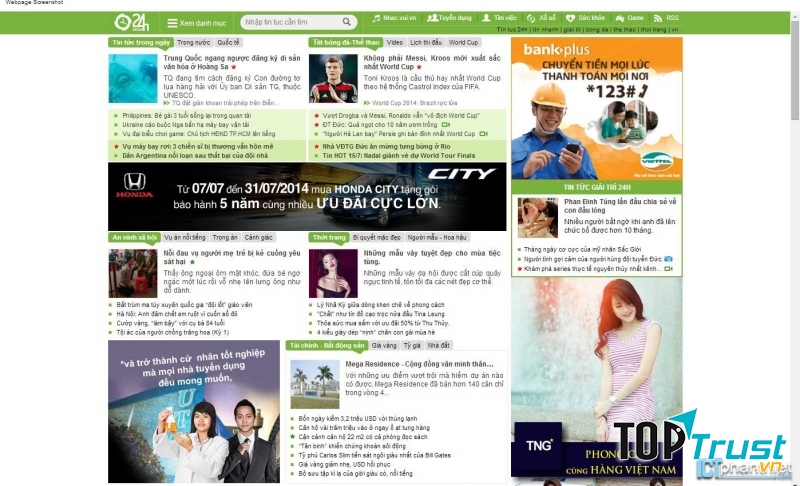This screenshot has height=486, width=800.
Task: Switch to the Quốc tế tab
Action: [x=228, y=42]
